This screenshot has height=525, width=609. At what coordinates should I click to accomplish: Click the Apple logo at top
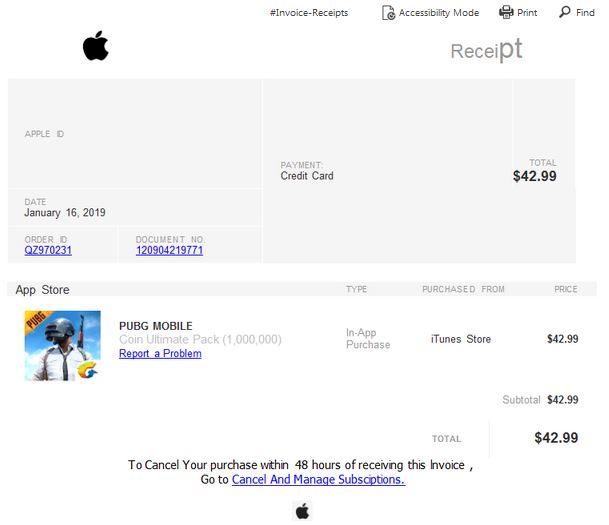pos(96,46)
